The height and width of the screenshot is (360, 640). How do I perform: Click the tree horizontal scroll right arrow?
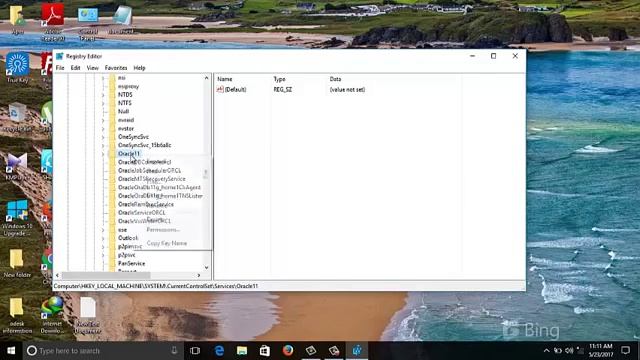[199, 276]
